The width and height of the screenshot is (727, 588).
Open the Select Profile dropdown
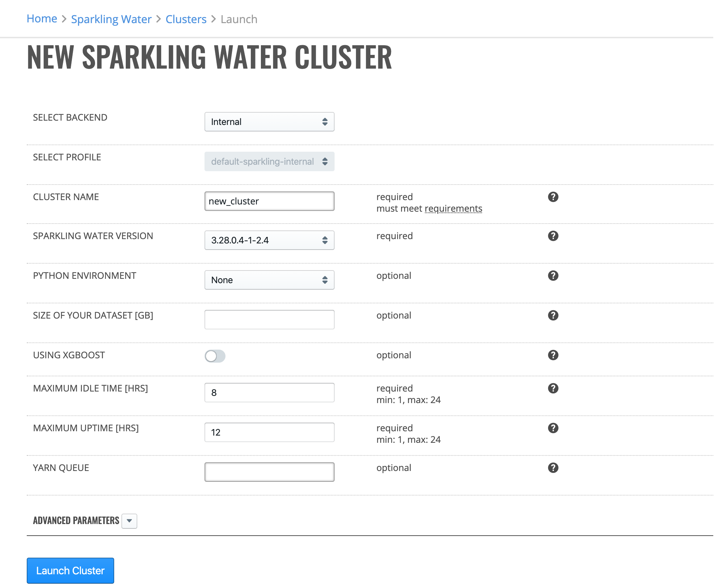[x=269, y=161]
